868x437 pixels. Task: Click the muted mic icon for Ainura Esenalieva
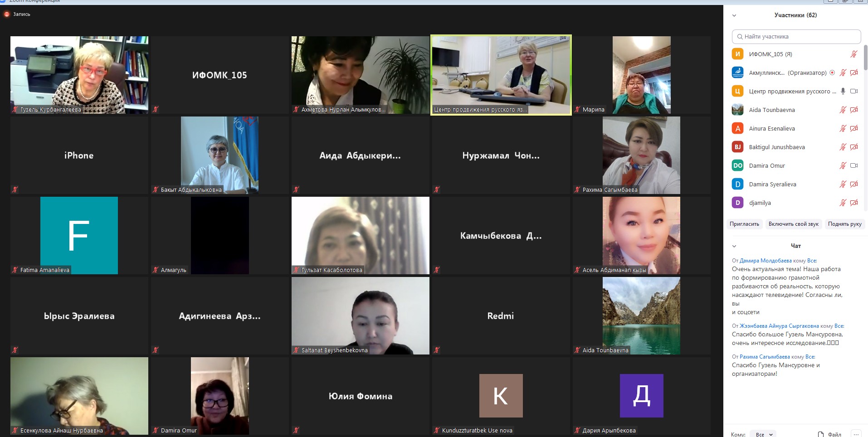click(843, 128)
